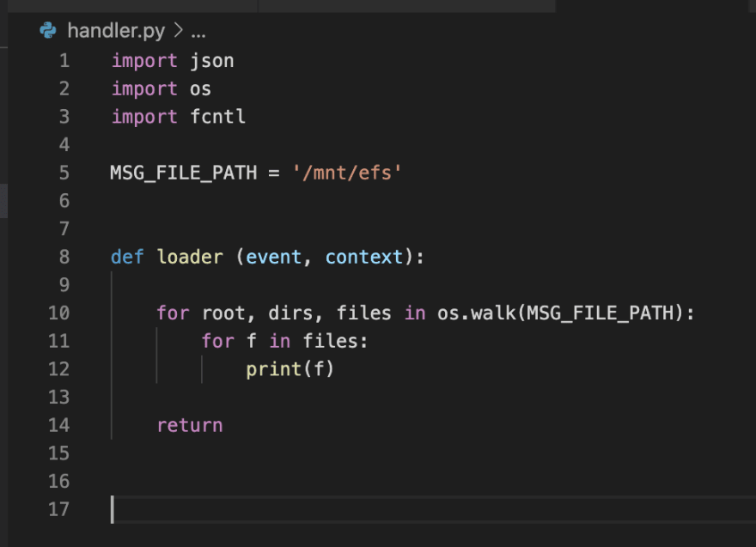The width and height of the screenshot is (756, 547).
Task: Click the 'return' keyword
Action: point(190,426)
